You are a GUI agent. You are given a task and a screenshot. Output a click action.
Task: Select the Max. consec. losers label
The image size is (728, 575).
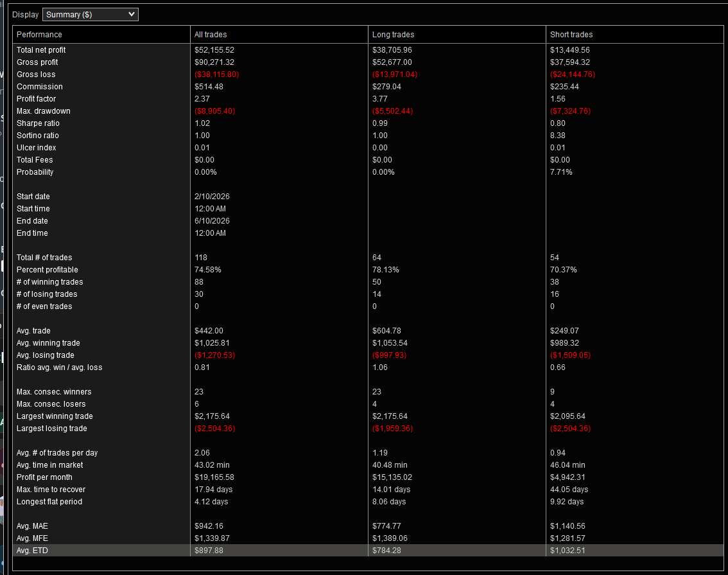51,404
